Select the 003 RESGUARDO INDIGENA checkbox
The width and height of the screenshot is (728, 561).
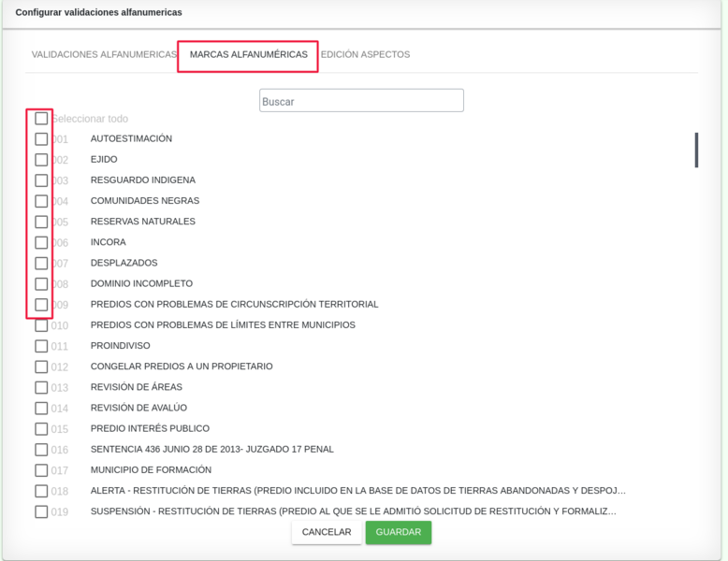(x=41, y=180)
